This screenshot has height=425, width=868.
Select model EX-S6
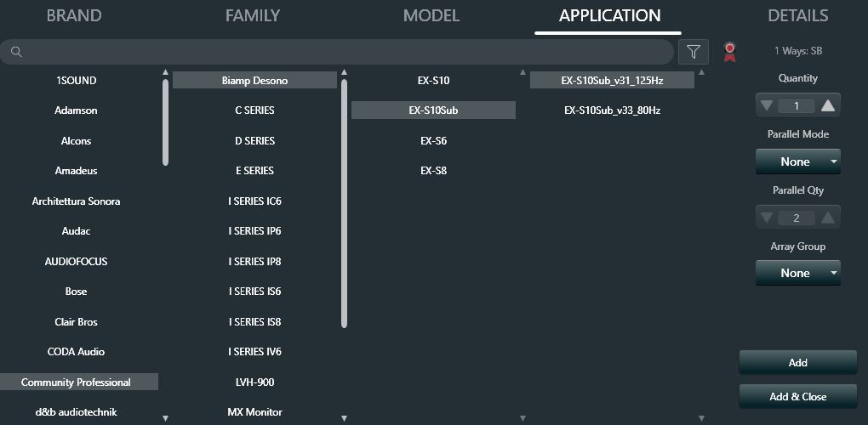click(x=433, y=141)
